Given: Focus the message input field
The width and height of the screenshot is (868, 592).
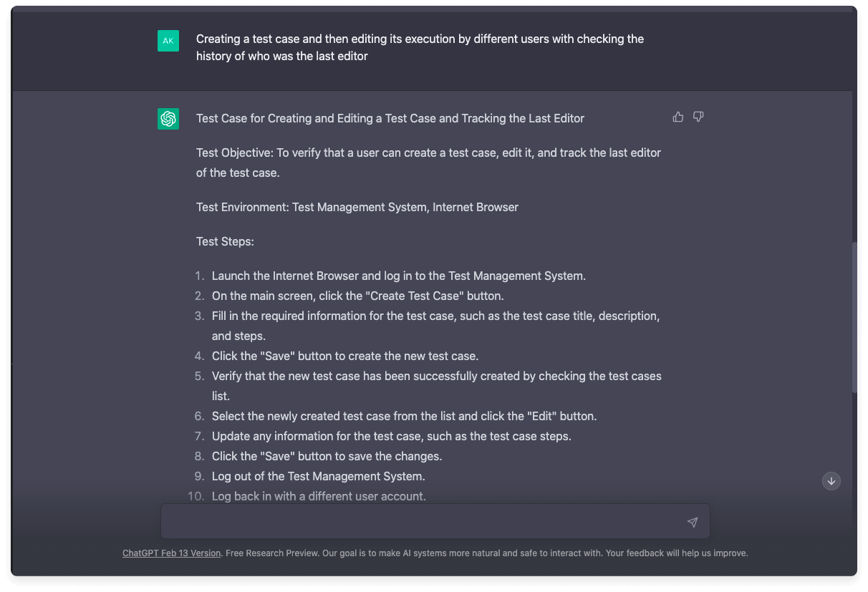Looking at the screenshot, I should tap(423, 522).
